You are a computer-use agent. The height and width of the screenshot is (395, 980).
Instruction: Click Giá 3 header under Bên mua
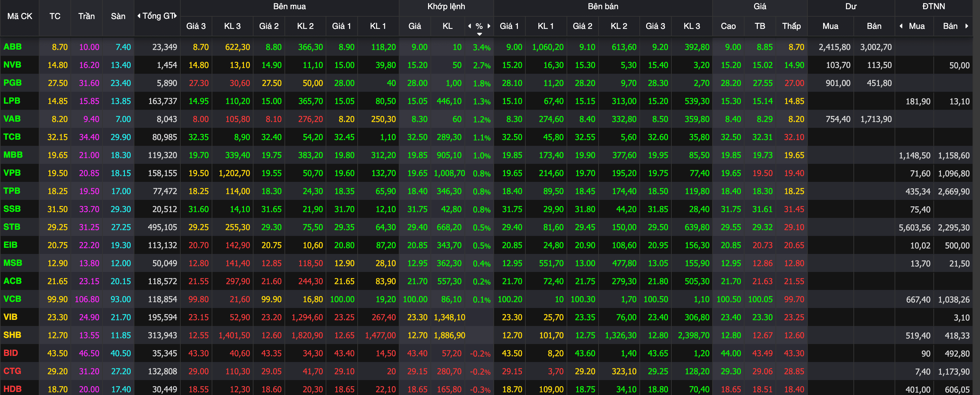point(196,26)
